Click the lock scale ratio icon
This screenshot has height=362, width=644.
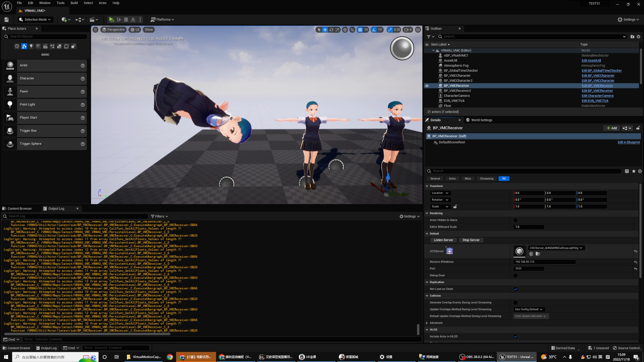tap(455, 207)
